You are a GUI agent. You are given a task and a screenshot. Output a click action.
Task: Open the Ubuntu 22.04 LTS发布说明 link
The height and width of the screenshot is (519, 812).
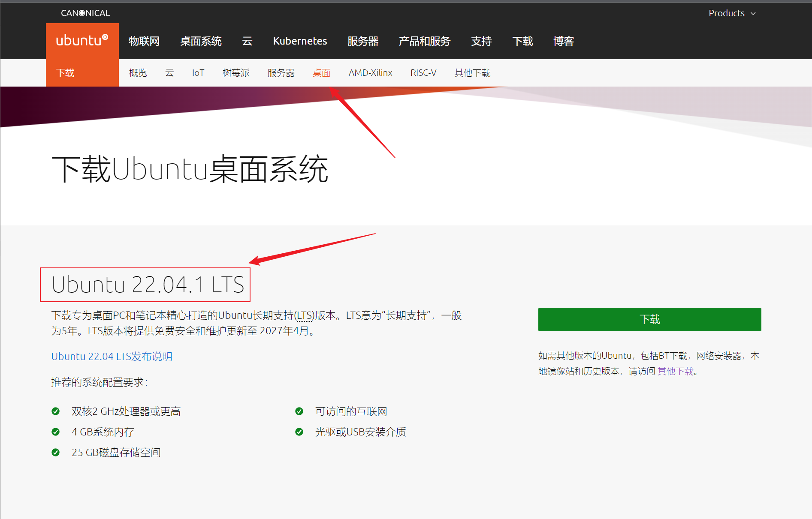[112, 356]
